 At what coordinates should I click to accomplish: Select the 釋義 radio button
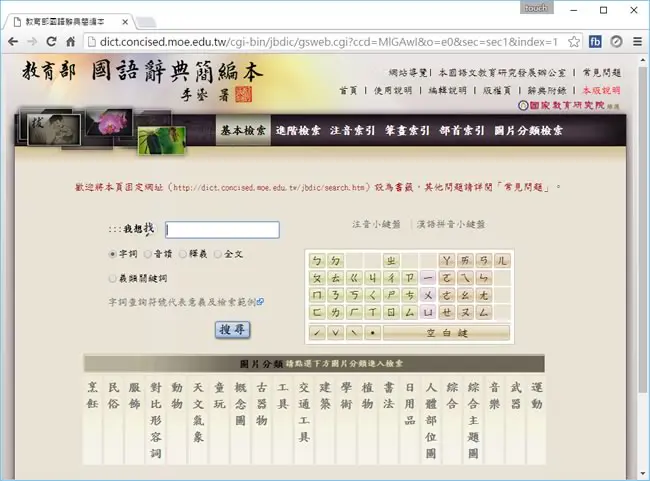point(183,254)
